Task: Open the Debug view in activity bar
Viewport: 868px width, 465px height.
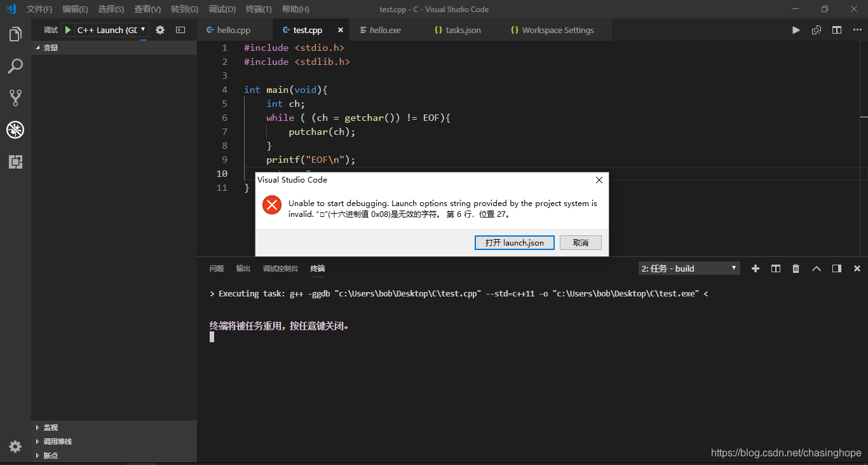Action: [x=15, y=130]
